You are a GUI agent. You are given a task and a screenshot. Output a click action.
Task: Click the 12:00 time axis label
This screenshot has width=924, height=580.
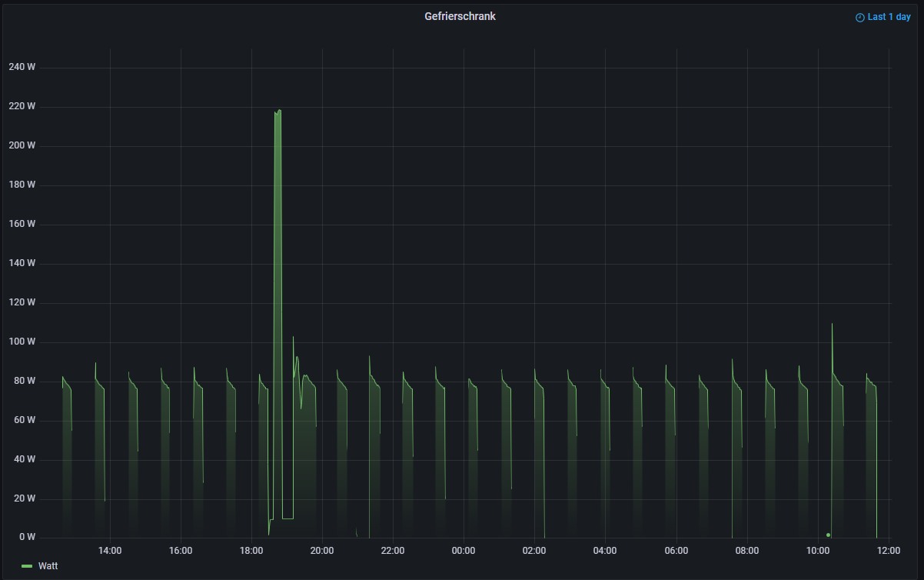pyautogui.click(x=889, y=551)
